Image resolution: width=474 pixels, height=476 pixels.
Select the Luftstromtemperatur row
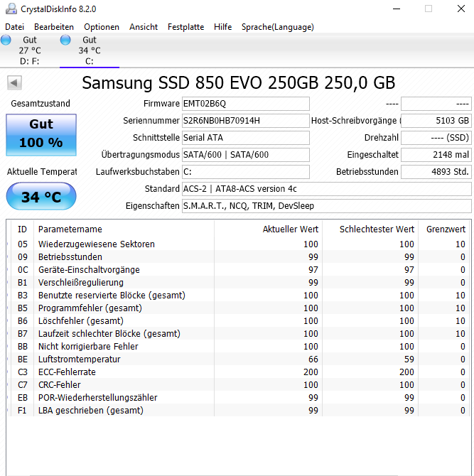pos(239,359)
